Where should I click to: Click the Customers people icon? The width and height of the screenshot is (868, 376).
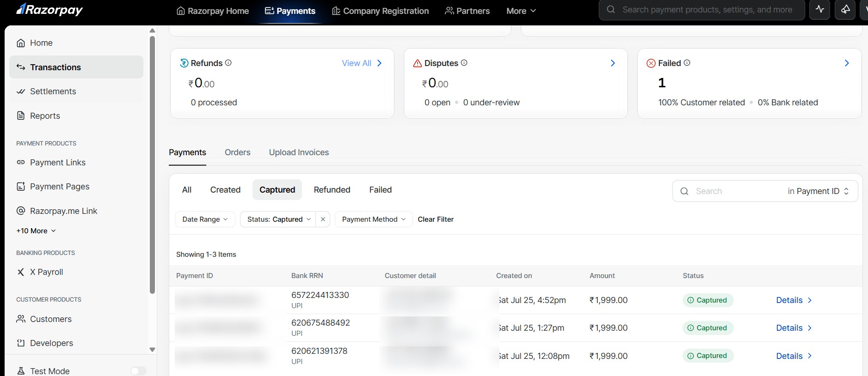click(x=21, y=319)
